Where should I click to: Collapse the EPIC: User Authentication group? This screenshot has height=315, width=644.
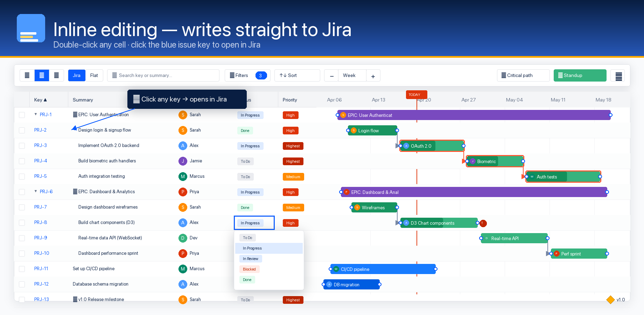35,114
